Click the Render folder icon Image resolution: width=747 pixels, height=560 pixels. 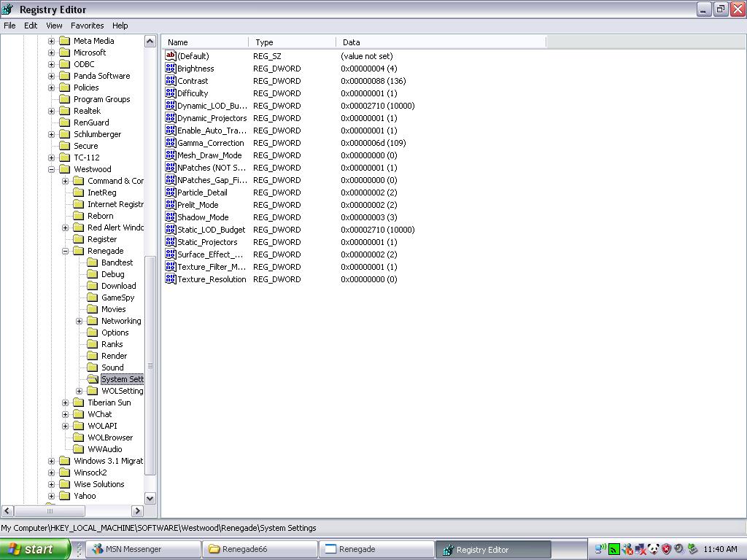tap(92, 356)
